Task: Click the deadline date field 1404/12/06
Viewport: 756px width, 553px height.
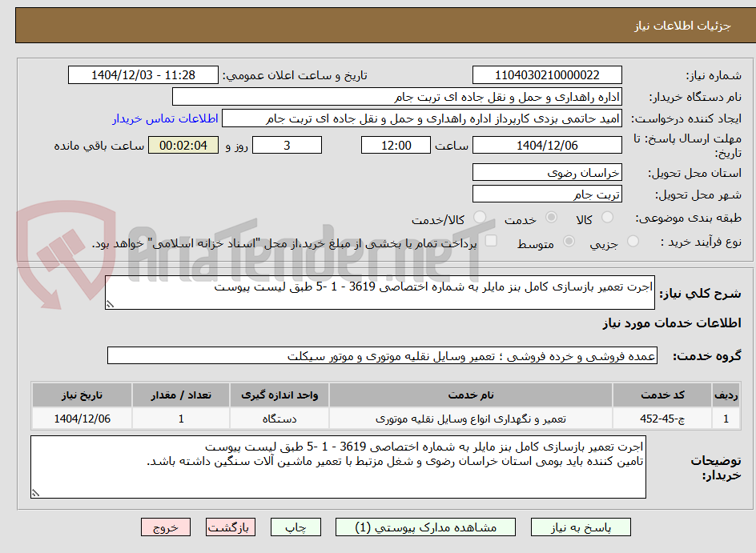Action: [547, 145]
